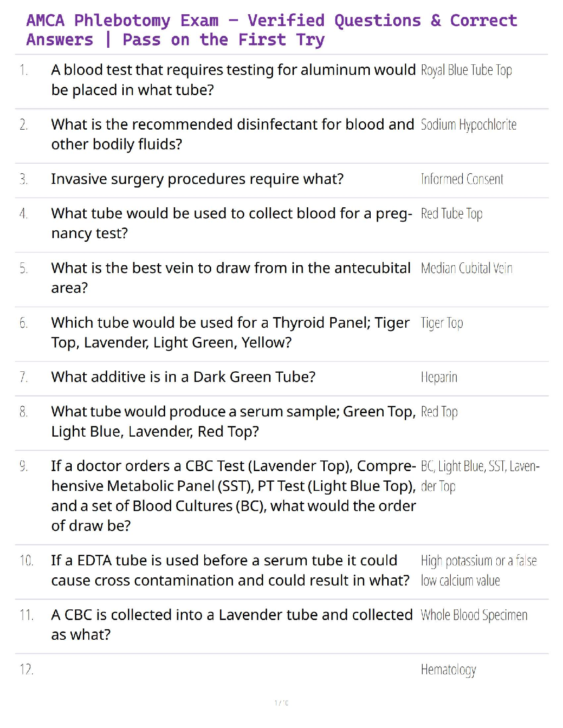Click the 'Whole Blood Specimen' answer
This screenshot has height=728, width=563.
[x=474, y=615]
